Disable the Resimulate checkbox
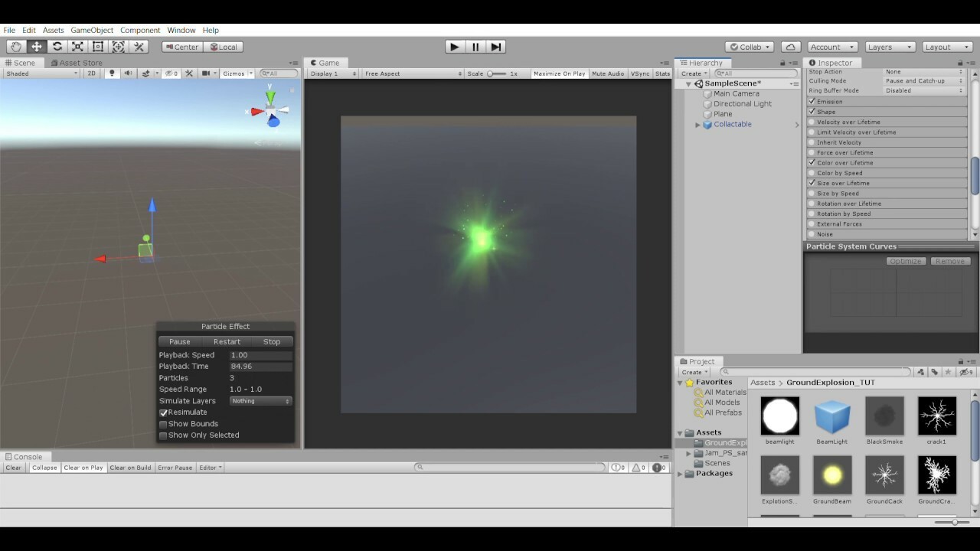The width and height of the screenshot is (980, 551). pos(162,412)
